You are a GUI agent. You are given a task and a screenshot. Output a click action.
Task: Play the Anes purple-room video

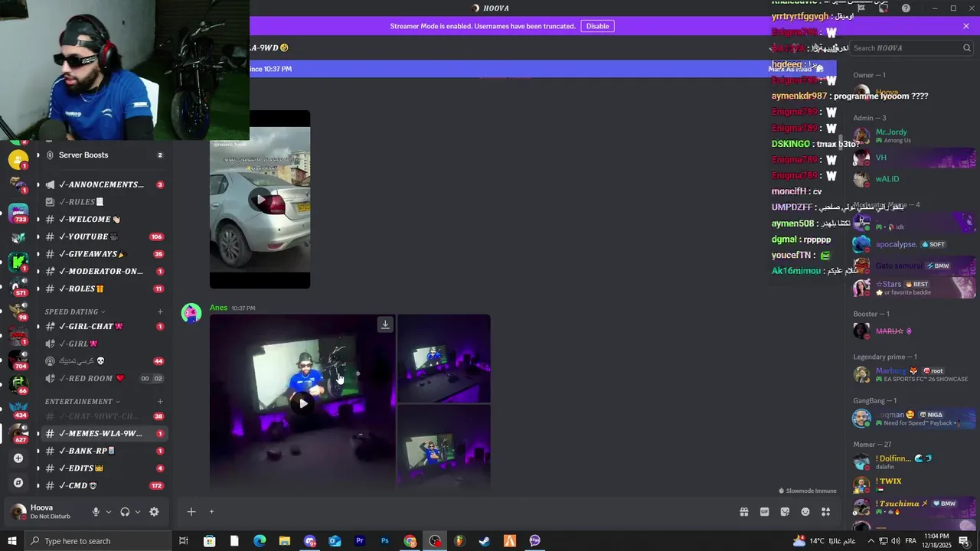pos(303,403)
